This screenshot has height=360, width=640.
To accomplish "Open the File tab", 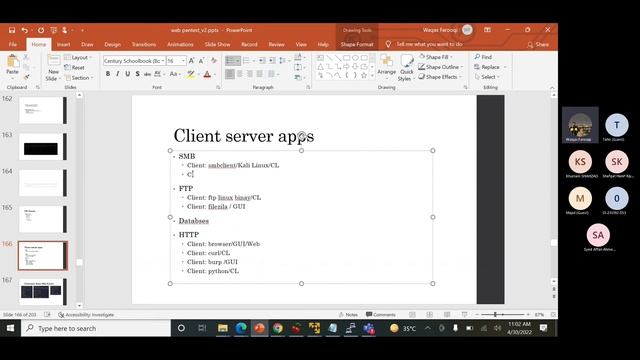I will [13, 44].
